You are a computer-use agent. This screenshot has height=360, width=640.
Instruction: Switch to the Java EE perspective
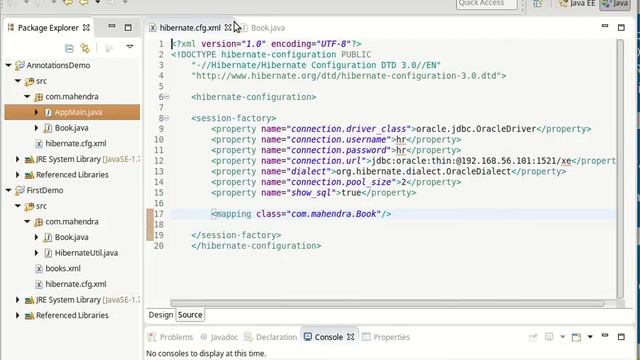577,4
